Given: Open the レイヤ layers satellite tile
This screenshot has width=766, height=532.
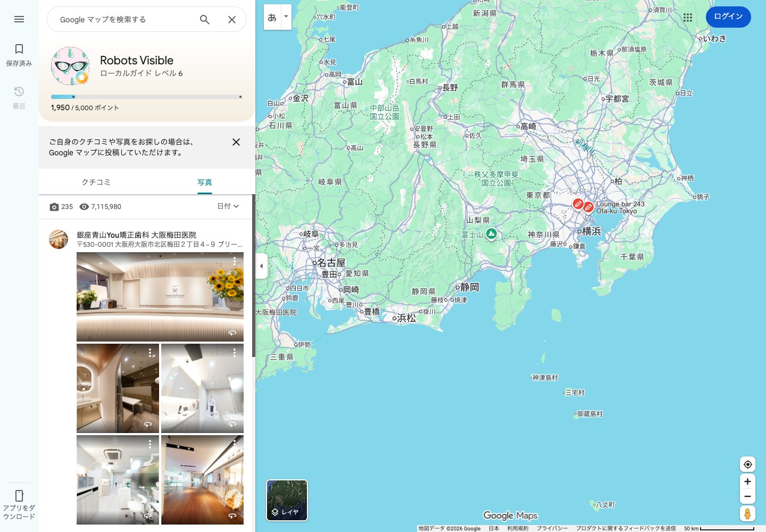Looking at the screenshot, I should tap(287, 500).
